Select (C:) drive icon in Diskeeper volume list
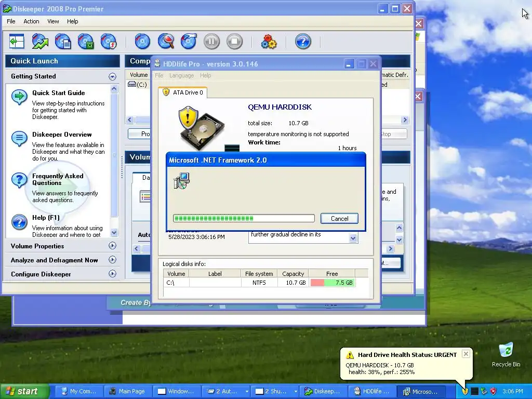Screen dimensions: 532x399 pos(131,84)
